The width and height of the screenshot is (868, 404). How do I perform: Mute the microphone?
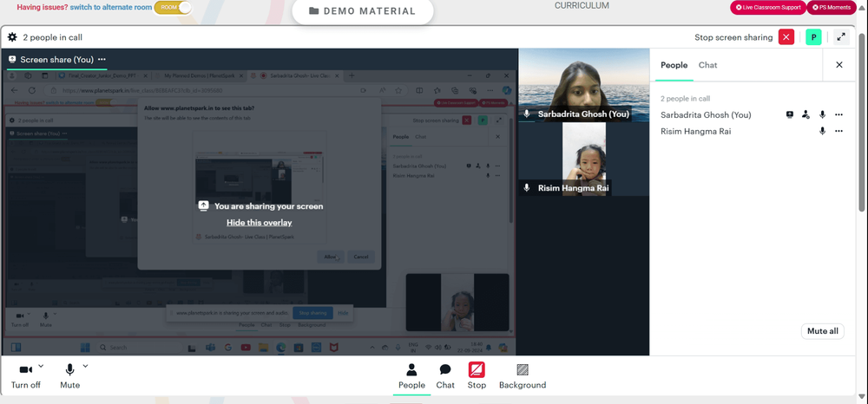pyautogui.click(x=69, y=376)
